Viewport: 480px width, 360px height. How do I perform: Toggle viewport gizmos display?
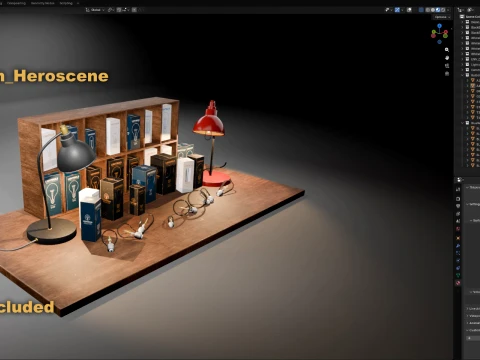tap(397, 10)
